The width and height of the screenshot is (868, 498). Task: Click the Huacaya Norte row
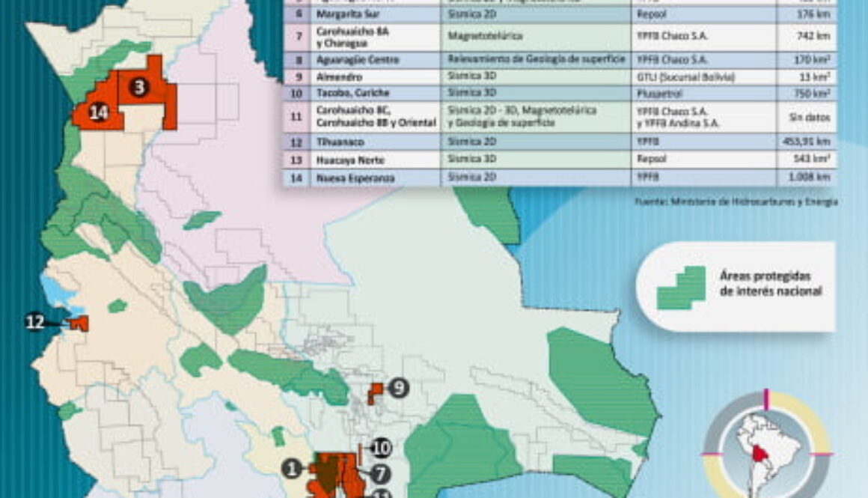click(560, 160)
